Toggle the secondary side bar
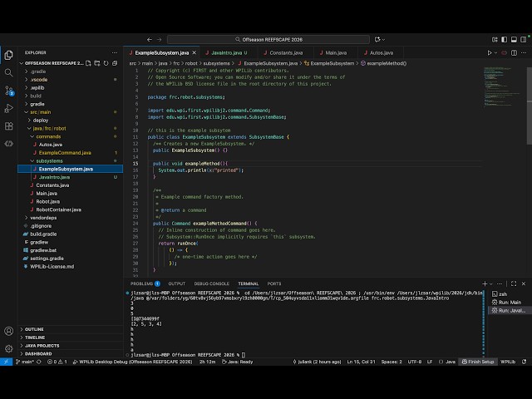 524,40
